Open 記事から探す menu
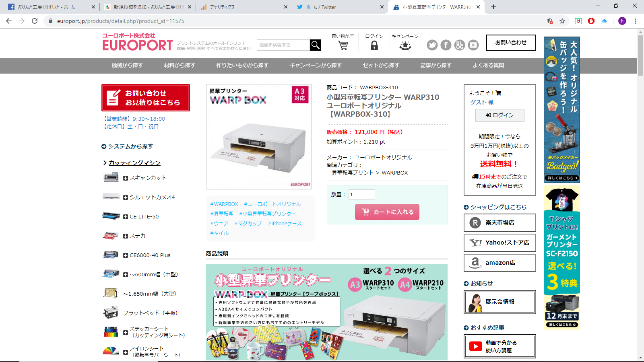The width and height of the screenshot is (644, 362). click(436, 65)
